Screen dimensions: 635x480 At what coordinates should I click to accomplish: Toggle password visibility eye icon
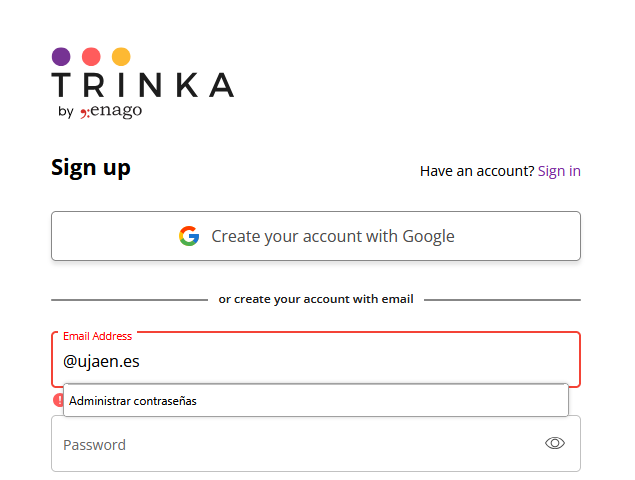(x=554, y=443)
